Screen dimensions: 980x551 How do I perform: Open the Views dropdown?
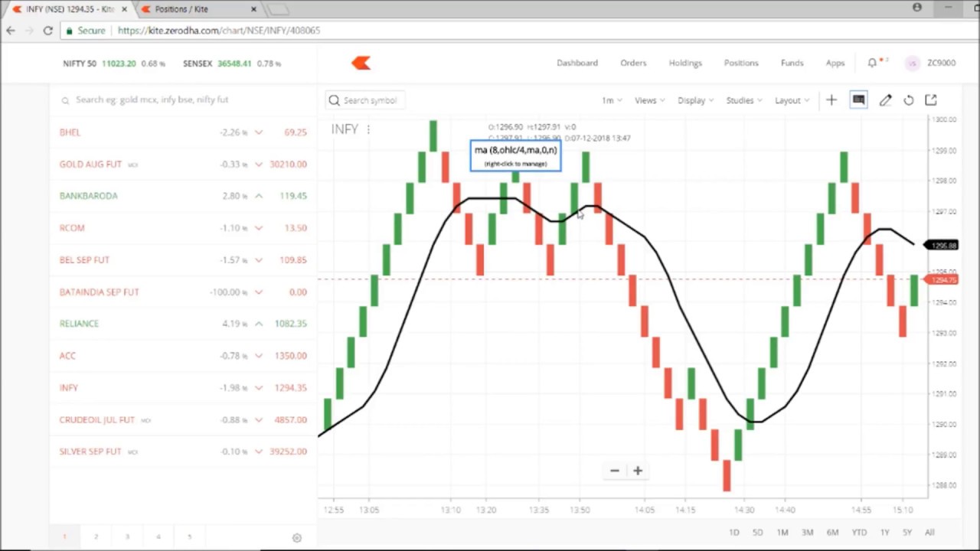649,100
